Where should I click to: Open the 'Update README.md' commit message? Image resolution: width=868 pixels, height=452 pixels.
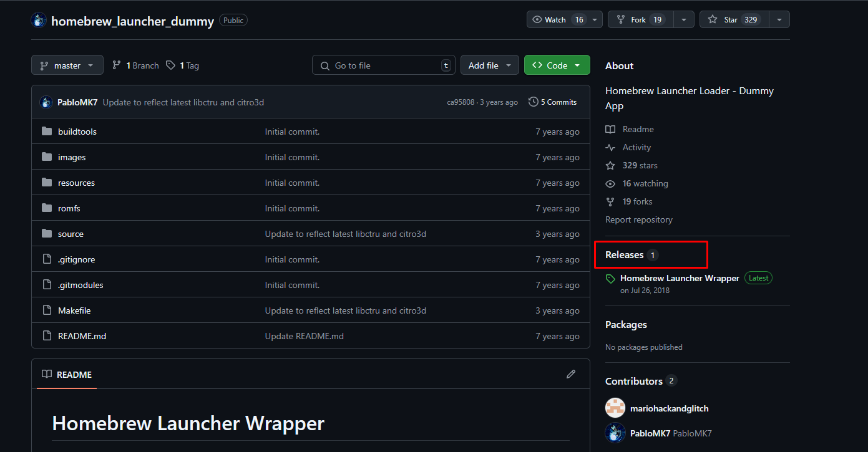[x=305, y=336]
